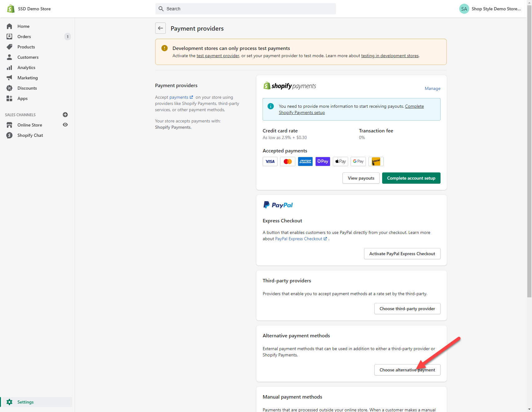The height and width of the screenshot is (412, 532).
Task: Click the Visa card icon
Action: pyautogui.click(x=270, y=161)
